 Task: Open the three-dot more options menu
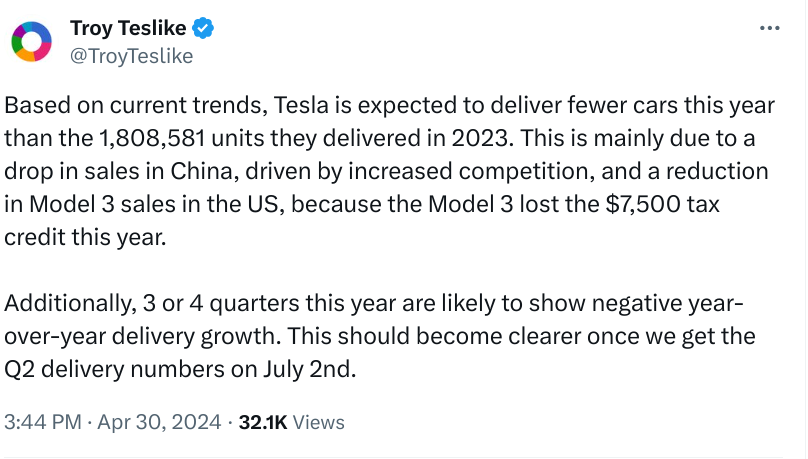point(769,28)
